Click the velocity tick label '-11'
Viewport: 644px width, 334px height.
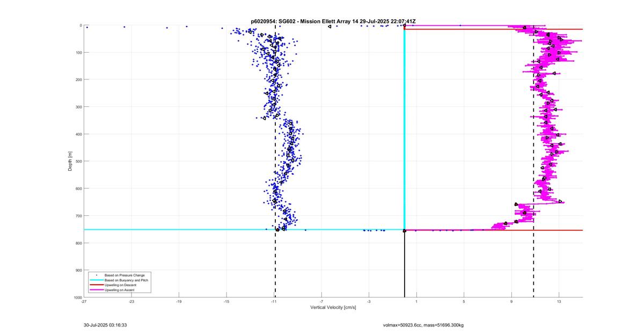point(274,302)
